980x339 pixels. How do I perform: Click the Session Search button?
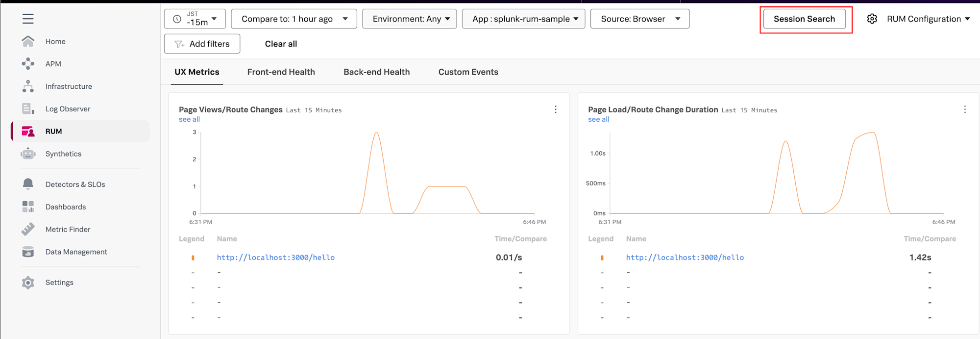tap(804, 19)
